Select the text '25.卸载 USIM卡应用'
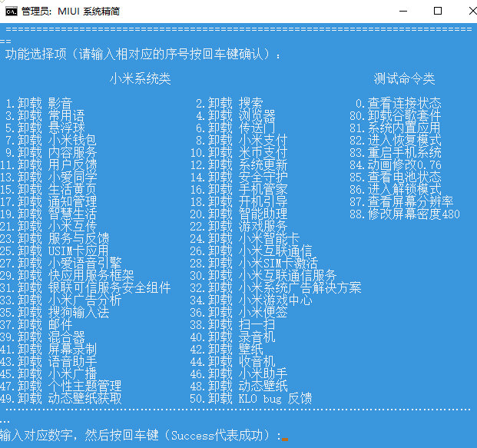477x448 pixels. (x=55, y=251)
